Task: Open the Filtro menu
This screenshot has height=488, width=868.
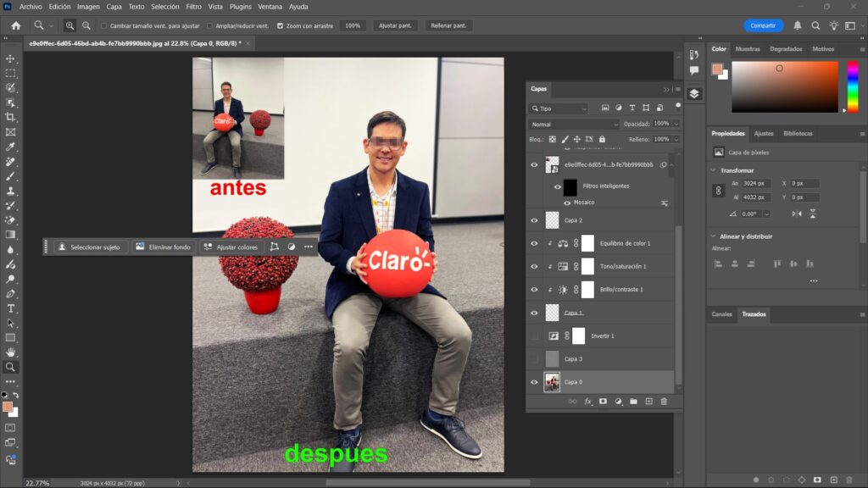Action: [x=194, y=7]
